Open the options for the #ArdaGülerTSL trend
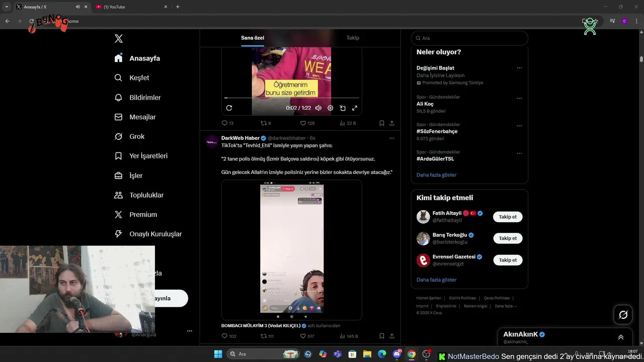This screenshot has height=362, width=644. click(x=519, y=154)
